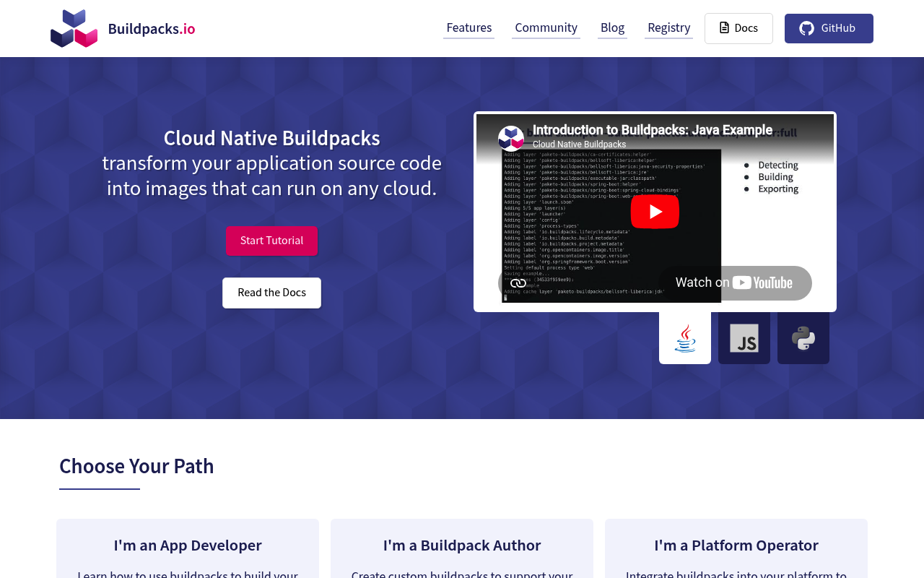
Task: Play the YouTube video
Action: (655, 212)
